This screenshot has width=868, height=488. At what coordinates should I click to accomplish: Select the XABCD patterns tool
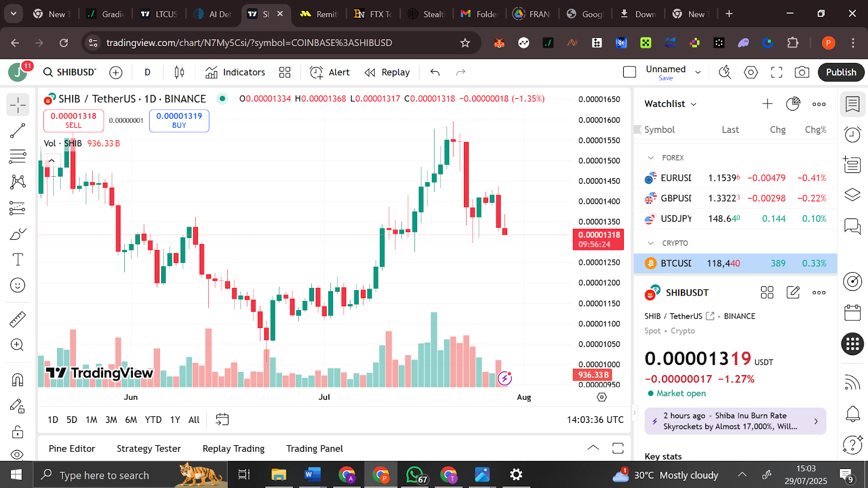tap(18, 182)
